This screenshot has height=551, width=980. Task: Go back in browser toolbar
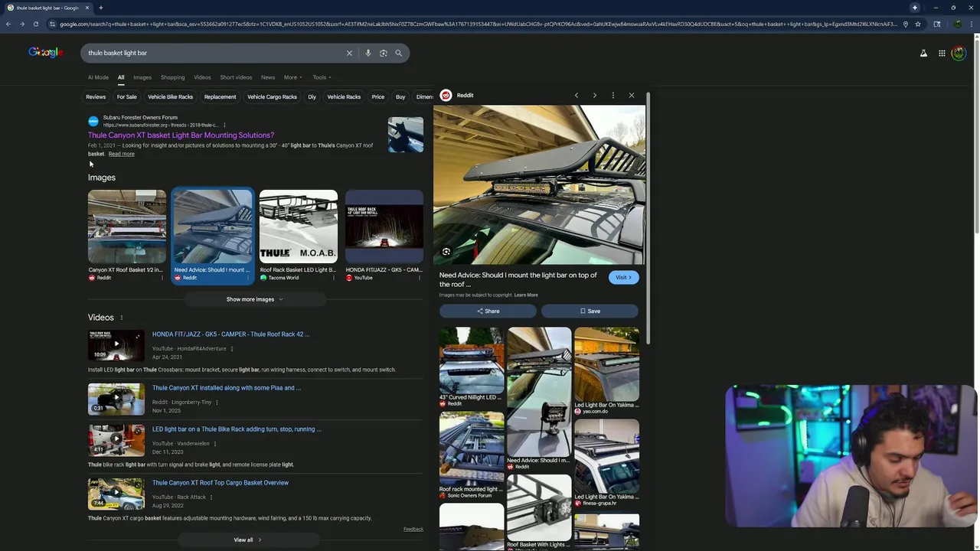8,24
